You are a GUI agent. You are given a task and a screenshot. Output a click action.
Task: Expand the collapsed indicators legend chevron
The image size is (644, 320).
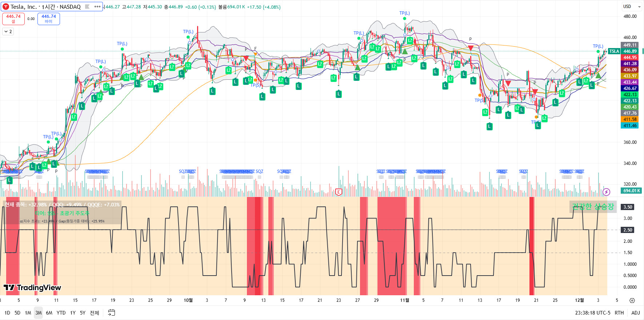click(8, 32)
